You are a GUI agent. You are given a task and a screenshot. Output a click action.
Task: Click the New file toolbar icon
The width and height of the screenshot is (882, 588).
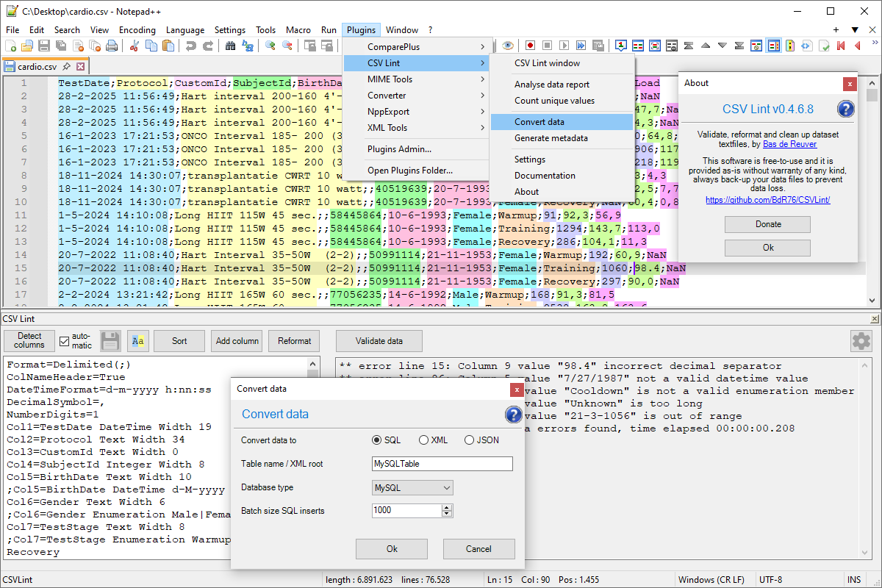pos(10,46)
